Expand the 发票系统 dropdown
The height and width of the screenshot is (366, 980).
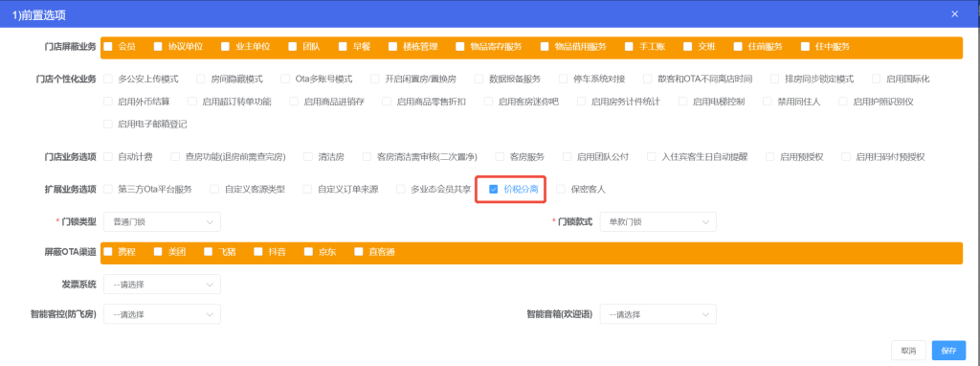162,284
